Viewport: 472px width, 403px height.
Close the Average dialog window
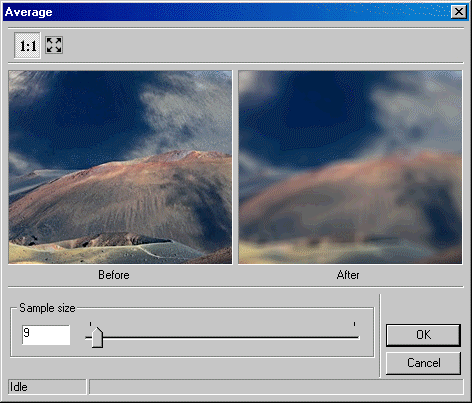(x=459, y=12)
